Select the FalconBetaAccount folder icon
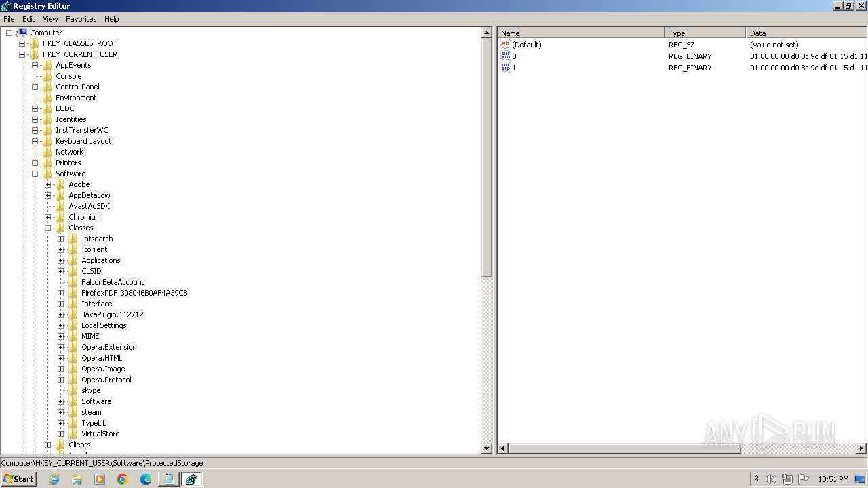Viewport: 868px width, 488px height. [x=73, y=282]
